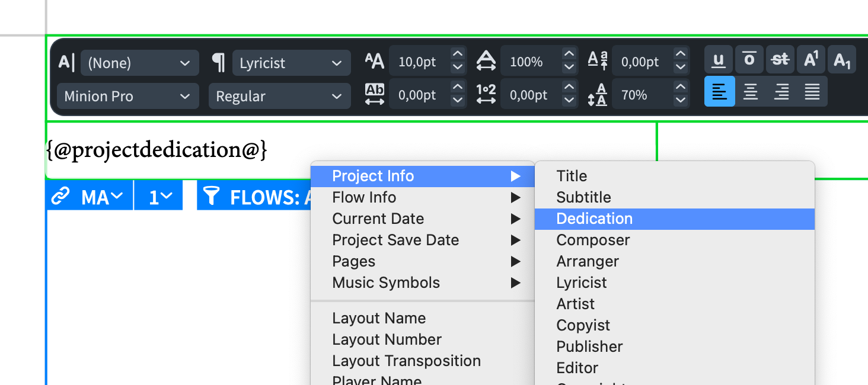The image size is (868, 385).
Task: Increase the font size stepper value
Action: tap(457, 53)
